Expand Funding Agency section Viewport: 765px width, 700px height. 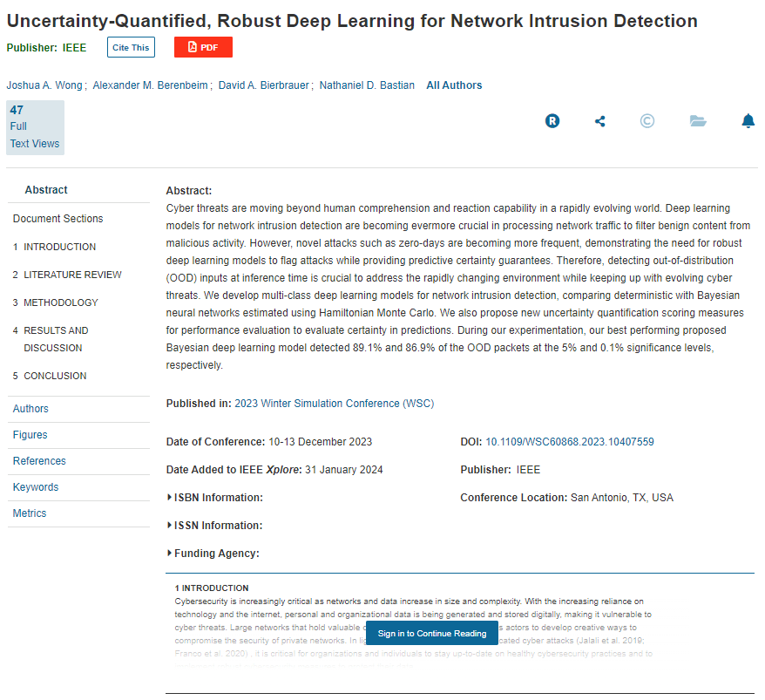216,554
